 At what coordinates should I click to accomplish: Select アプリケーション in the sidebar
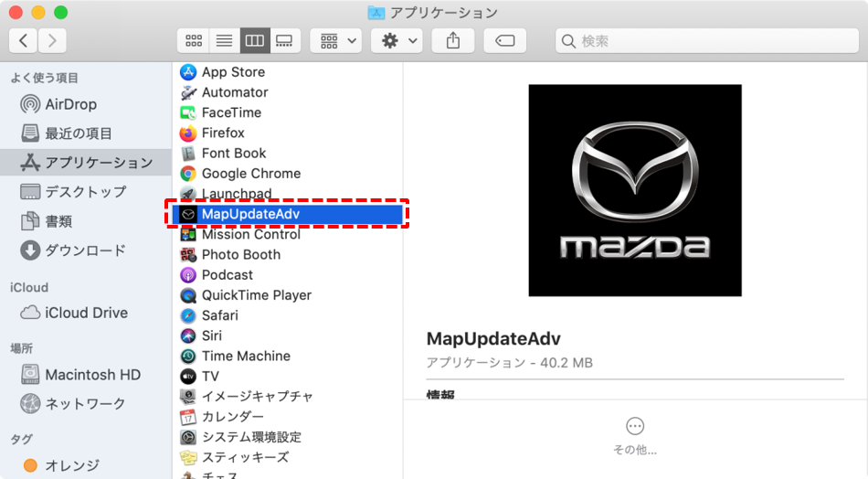coord(86,162)
